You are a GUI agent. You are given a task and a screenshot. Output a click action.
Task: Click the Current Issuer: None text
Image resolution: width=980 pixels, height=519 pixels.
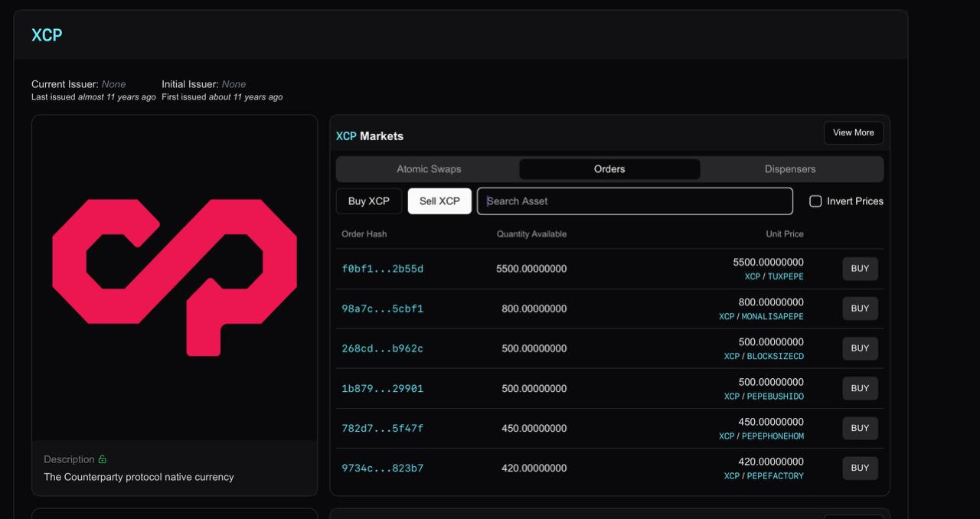tap(79, 84)
